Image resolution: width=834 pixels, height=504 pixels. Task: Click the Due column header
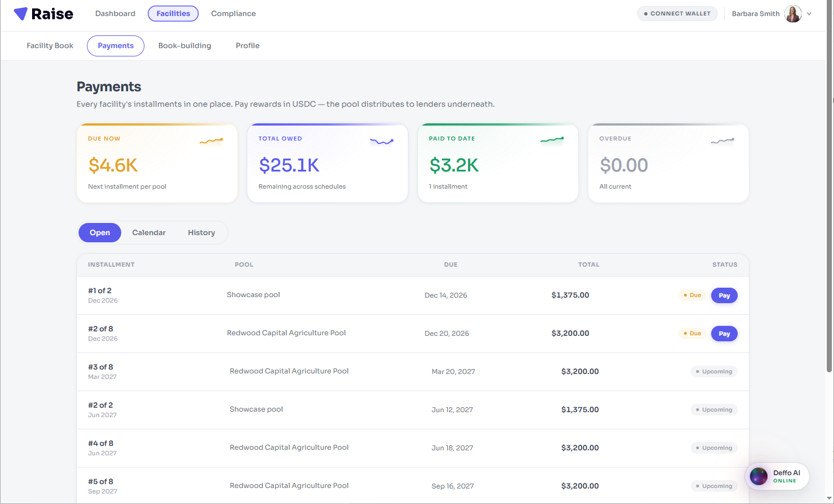click(x=450, y=265)
